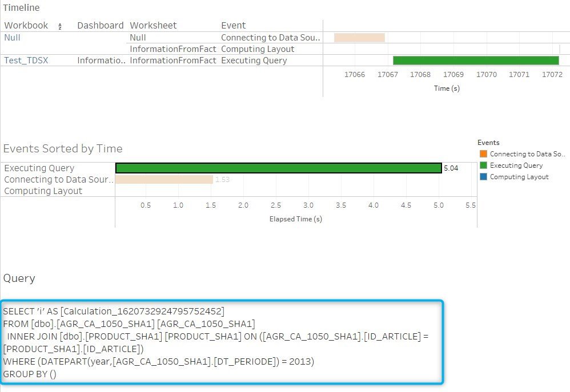Click Connecting to Data Sour.. row label
This screenshot has height=392, width=570.
[x=58, y=180]
